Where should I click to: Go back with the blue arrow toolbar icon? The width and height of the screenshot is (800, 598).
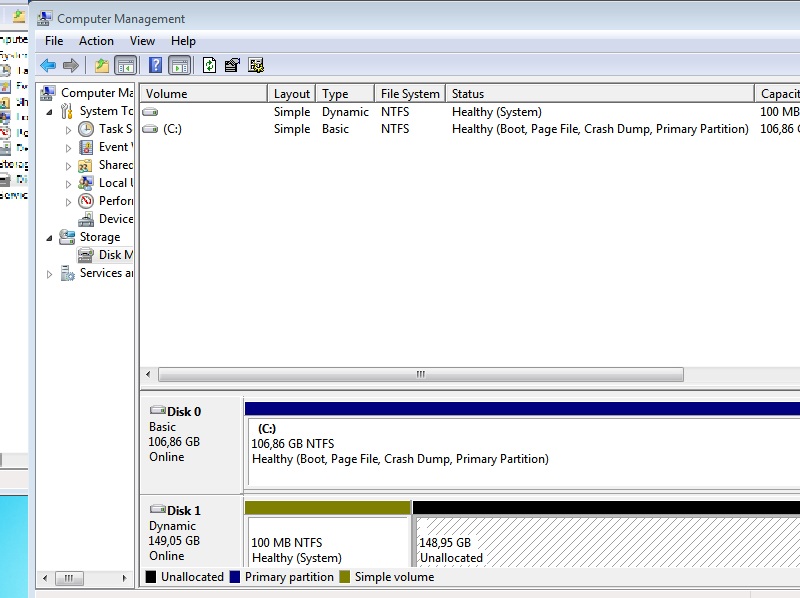[48, 65]
